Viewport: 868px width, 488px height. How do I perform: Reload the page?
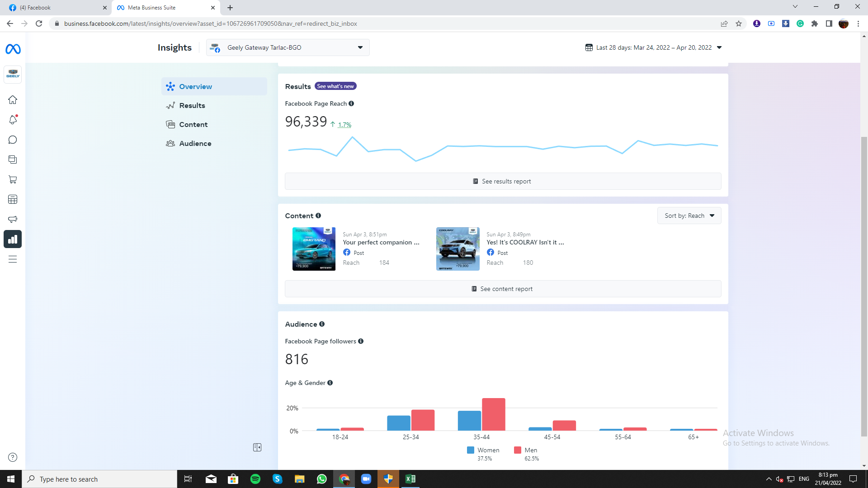39,23
